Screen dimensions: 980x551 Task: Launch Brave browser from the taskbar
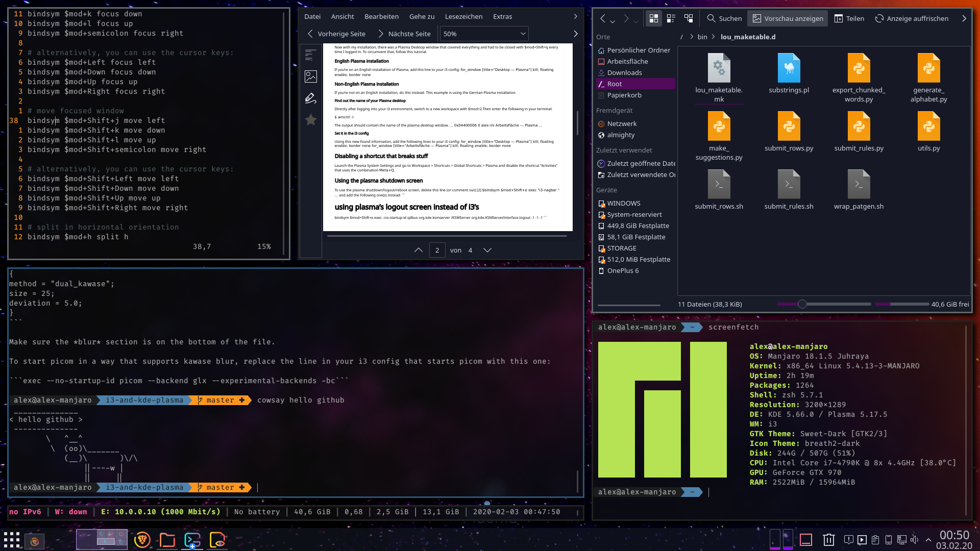(142, 540)
